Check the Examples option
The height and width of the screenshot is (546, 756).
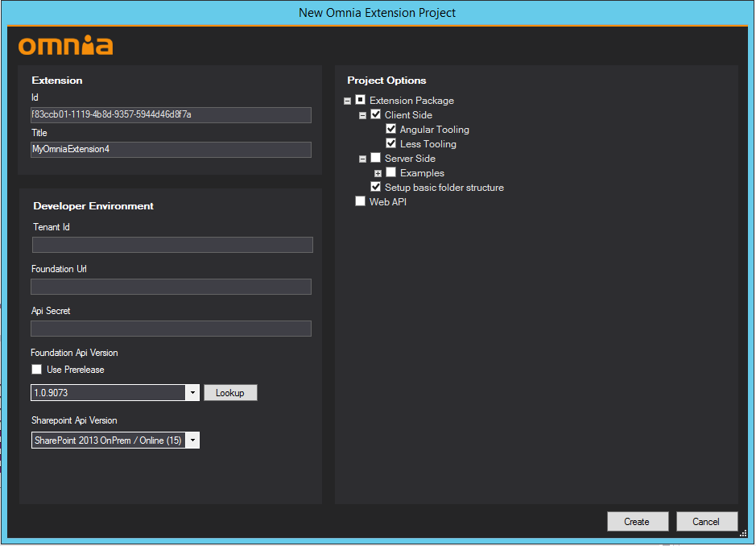[391, 172]
